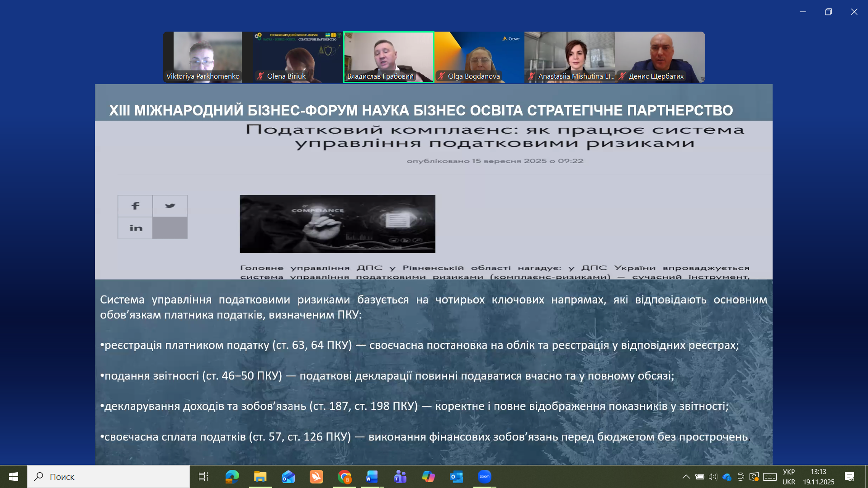Click the Windows search box
Viewport: 868px width, 488px height.
pyautogui.click(x=108, y=477)
